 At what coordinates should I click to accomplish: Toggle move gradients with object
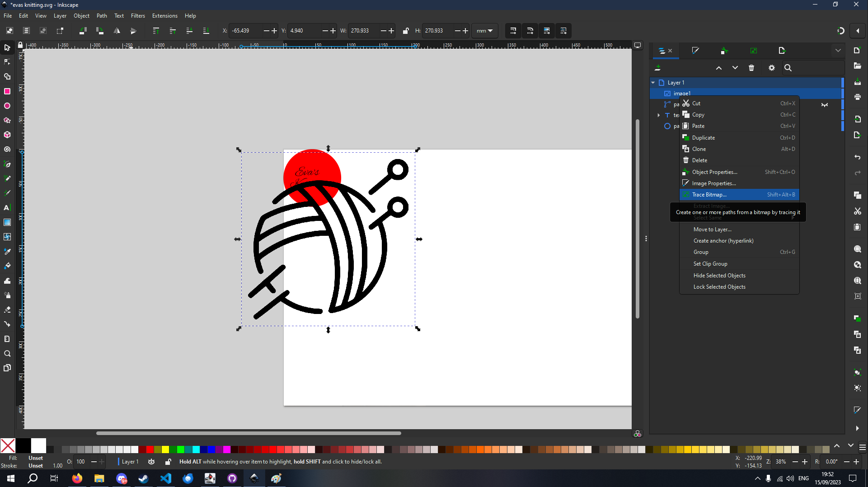pyautogui.click(x=546, y=31)
